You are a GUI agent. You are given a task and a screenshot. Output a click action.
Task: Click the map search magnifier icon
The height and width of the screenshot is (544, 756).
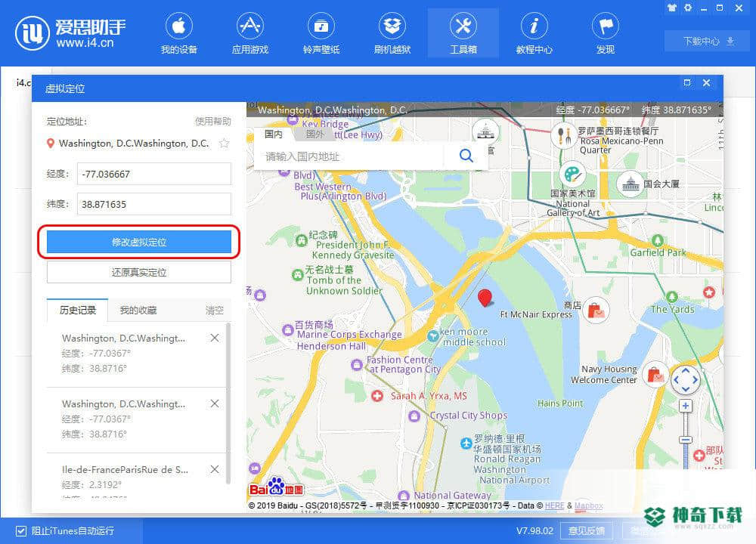(466, 155)
